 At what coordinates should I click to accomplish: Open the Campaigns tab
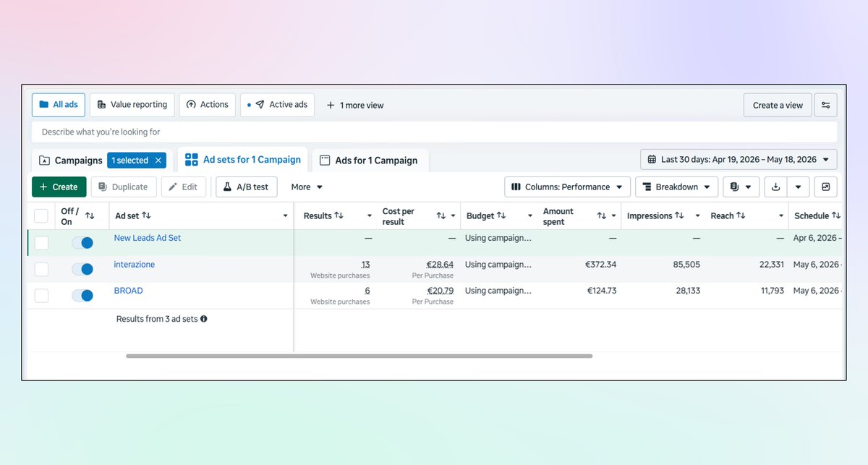(x=70, y=161)
